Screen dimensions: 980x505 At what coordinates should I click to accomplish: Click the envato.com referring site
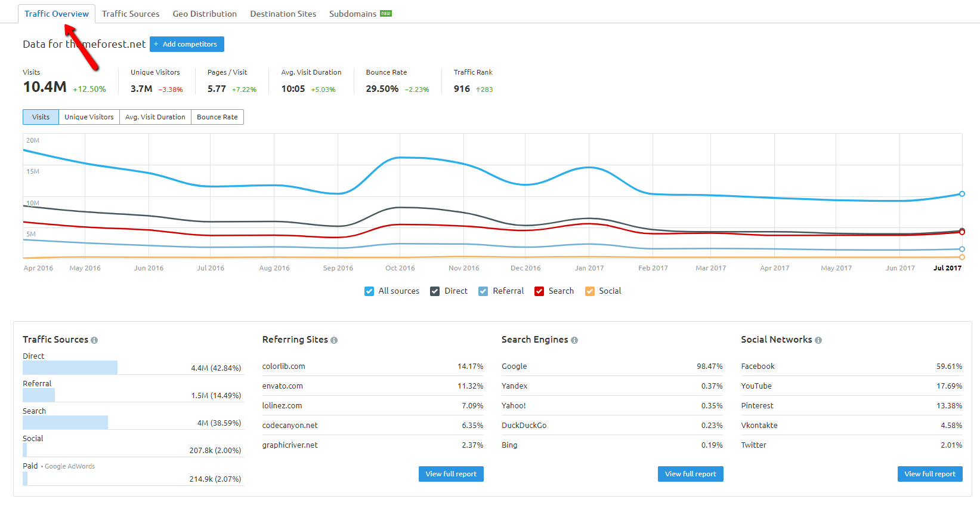pyautogui.click(x=282, y=386)
